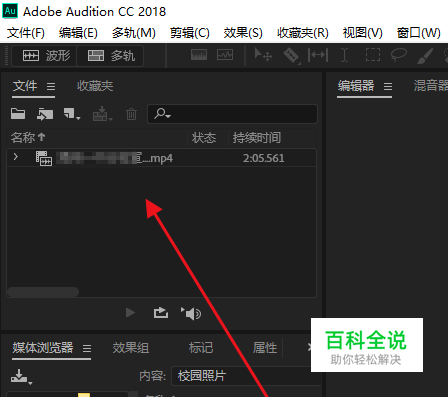448x397 pixels.
Task: Expand the .mp4 file row chevron
Action: point(16,156)
